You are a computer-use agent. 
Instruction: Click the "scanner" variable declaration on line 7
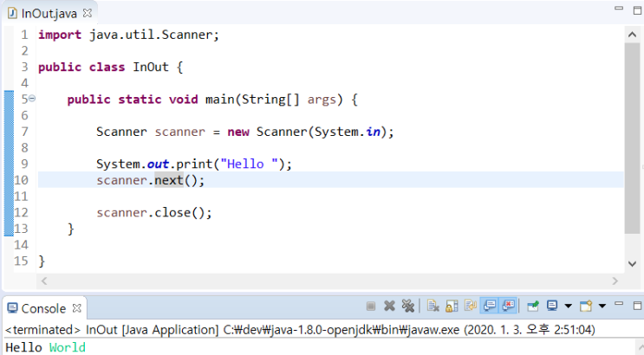point(180,132)
